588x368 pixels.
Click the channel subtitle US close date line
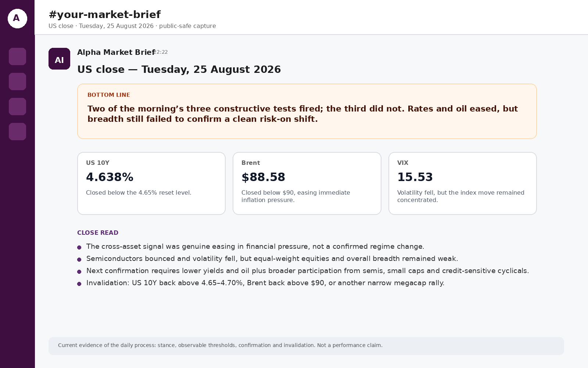click(x=132, y=26)
